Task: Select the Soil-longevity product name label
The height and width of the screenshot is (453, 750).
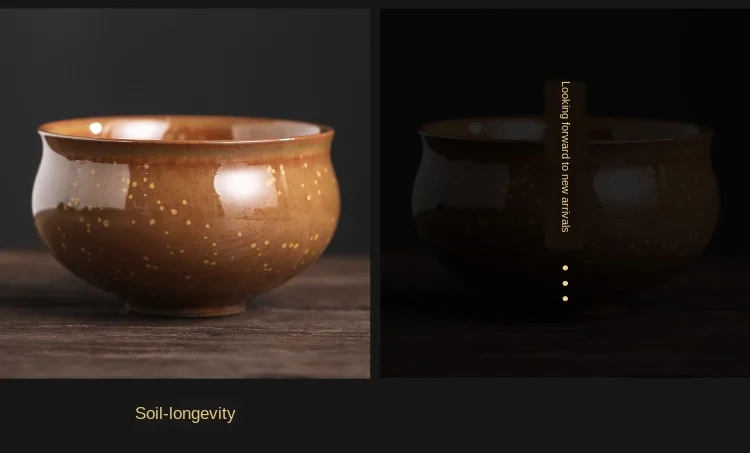Action: click(x=185, y=414)
